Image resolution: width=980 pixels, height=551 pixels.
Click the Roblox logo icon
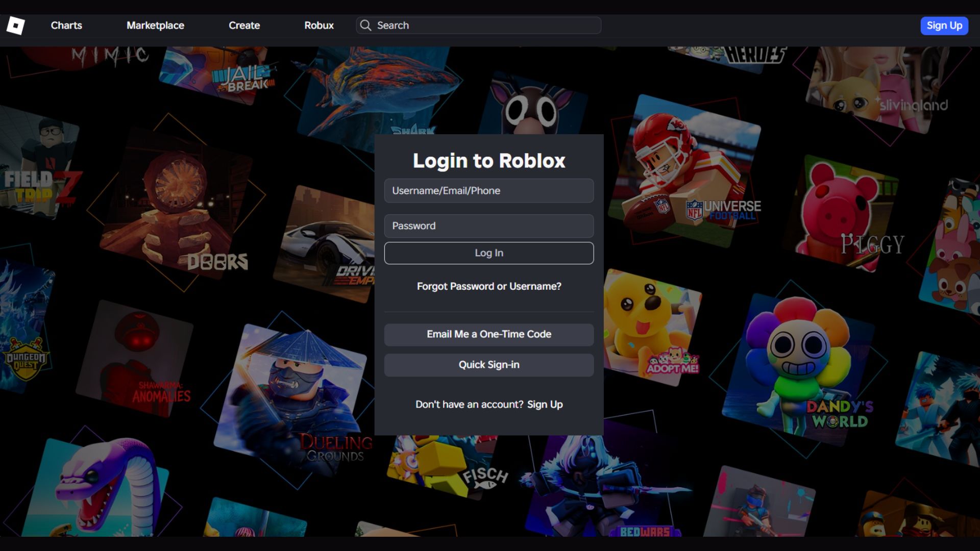(x=15, y=25)
